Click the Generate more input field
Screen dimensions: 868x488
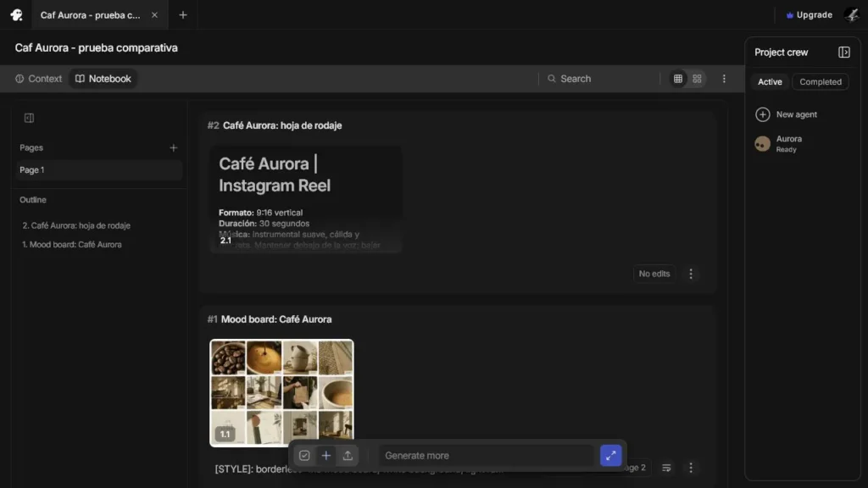pos(486,455)
